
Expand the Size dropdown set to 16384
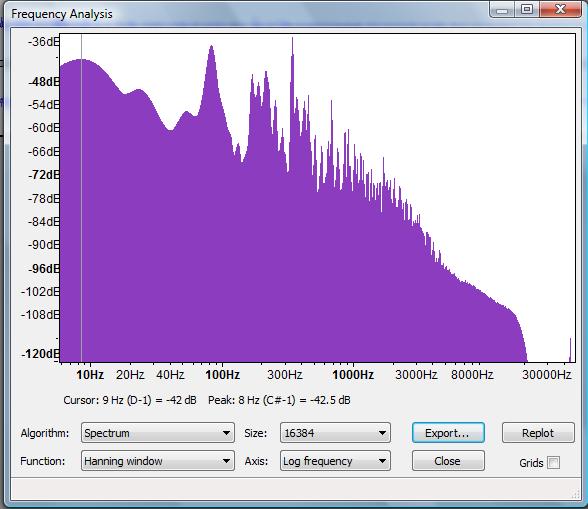(335, 433)
